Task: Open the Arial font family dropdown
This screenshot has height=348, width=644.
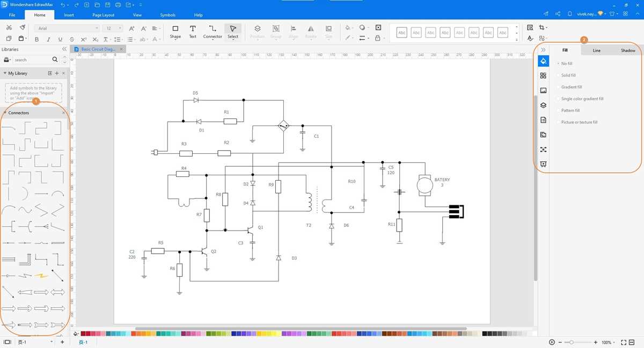Action: coord(67,28)
